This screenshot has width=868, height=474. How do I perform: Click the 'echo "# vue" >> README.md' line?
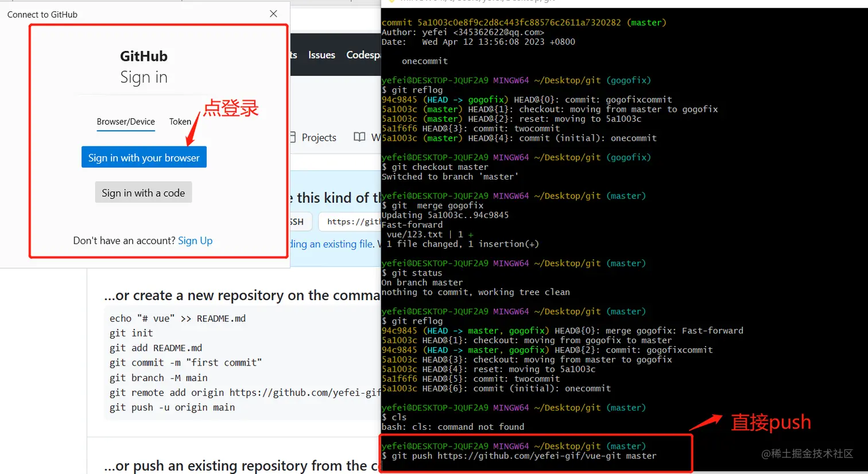[x=178, y=318]
